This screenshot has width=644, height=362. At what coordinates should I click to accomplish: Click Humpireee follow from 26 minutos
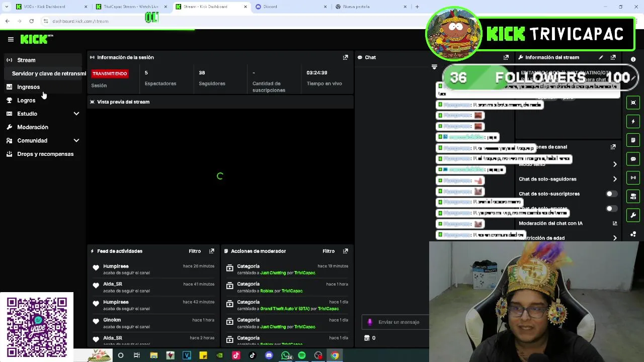tap(153, 269)
